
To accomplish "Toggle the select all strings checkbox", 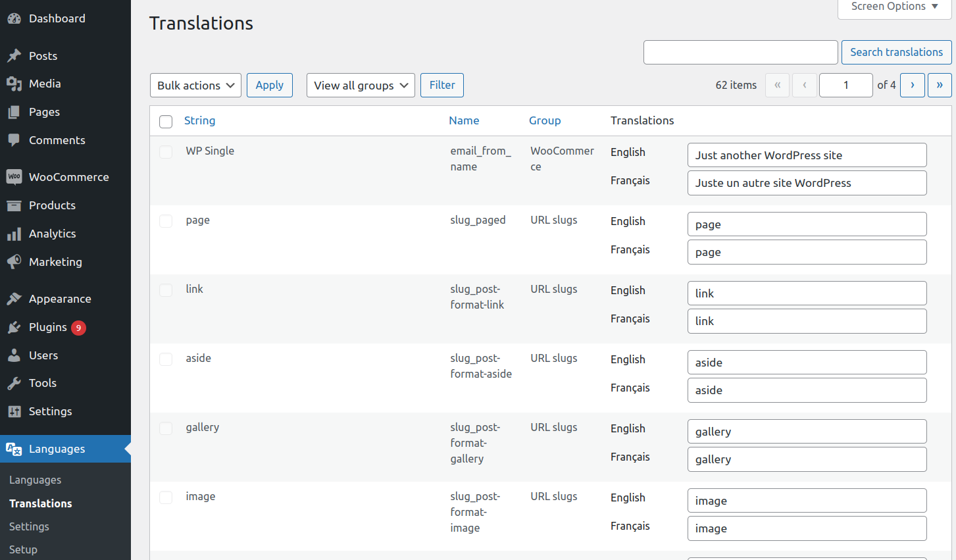I will pyautogui.click(x=166, y=122).
